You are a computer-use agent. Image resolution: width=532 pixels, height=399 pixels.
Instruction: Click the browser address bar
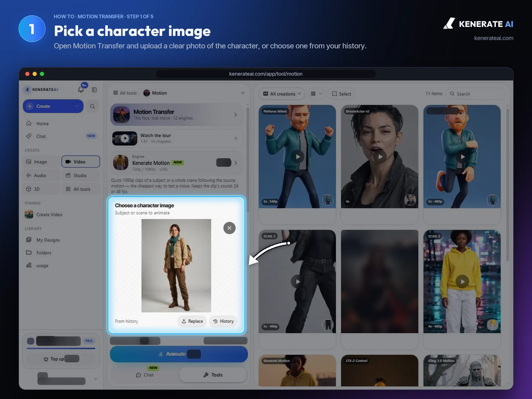click(x=266, y=74)
